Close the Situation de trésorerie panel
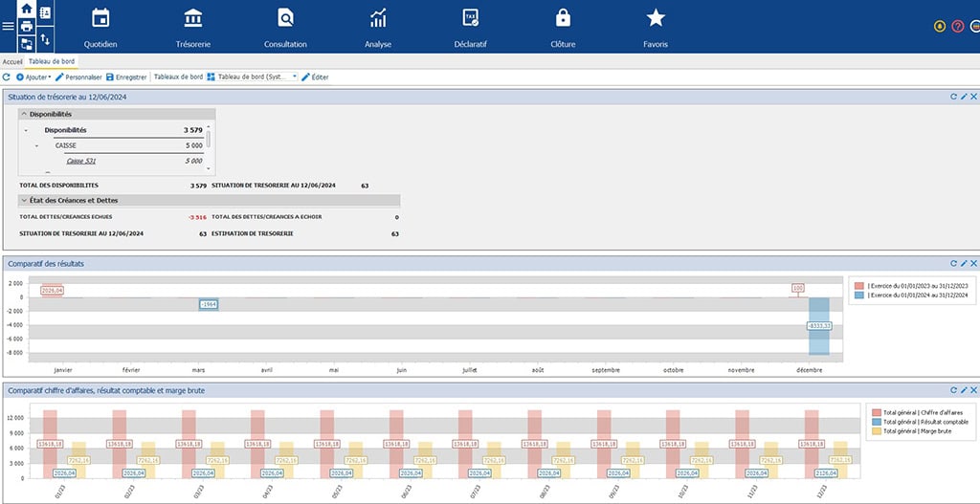 [x=973, y=97]
